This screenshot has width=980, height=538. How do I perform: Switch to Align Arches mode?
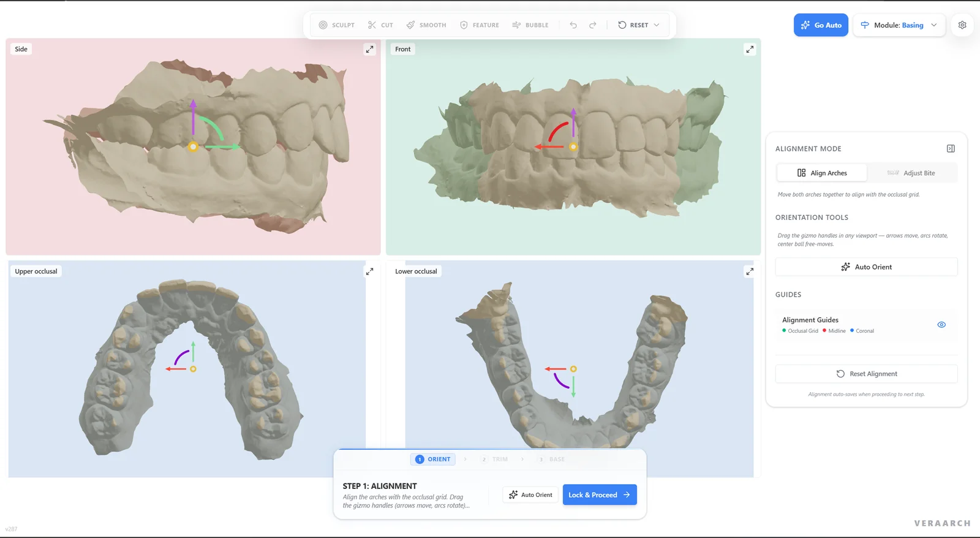[822, 173]
